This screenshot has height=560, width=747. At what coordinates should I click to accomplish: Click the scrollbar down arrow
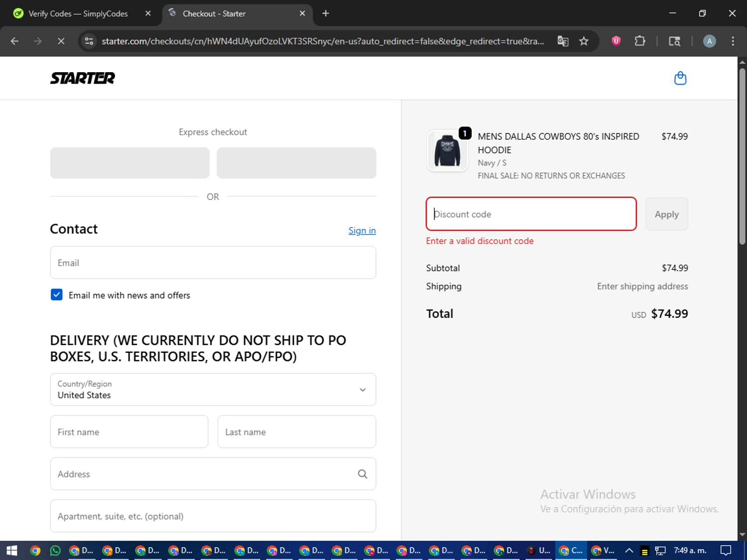[x=742, y=535]
